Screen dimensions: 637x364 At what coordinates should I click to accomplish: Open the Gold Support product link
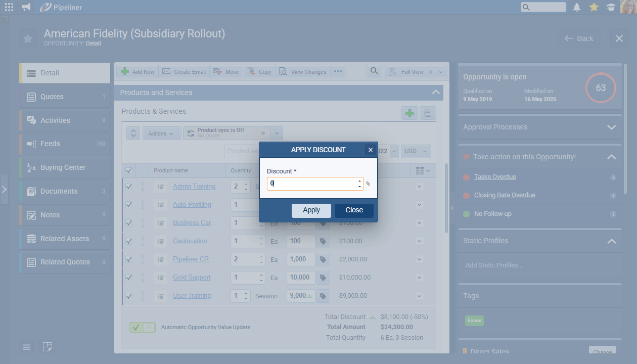point(192,278)
